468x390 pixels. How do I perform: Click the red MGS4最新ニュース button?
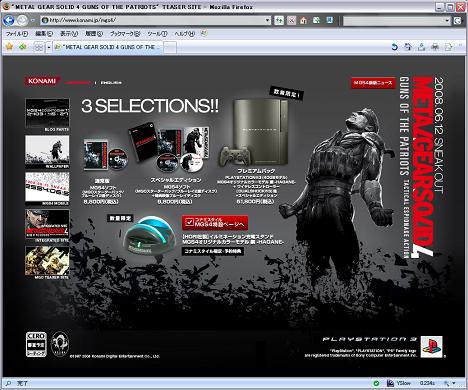(x=373, y=83)
